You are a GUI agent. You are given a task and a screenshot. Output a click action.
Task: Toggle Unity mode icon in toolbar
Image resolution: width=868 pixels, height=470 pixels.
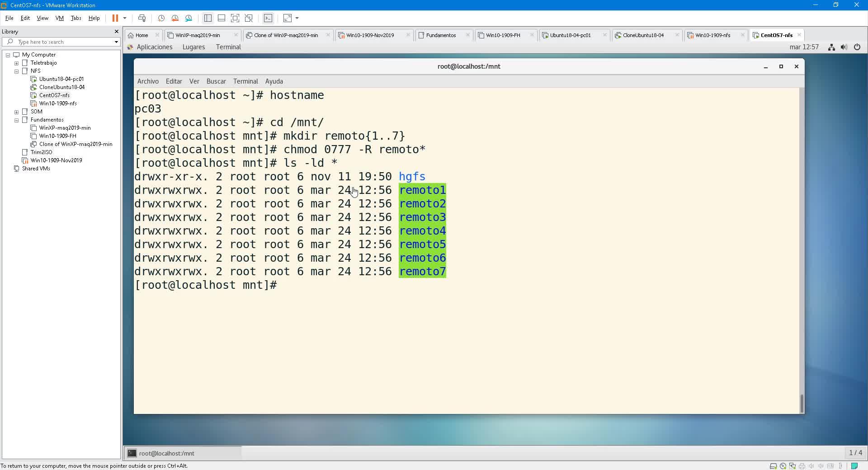click(x=249, y=18)
